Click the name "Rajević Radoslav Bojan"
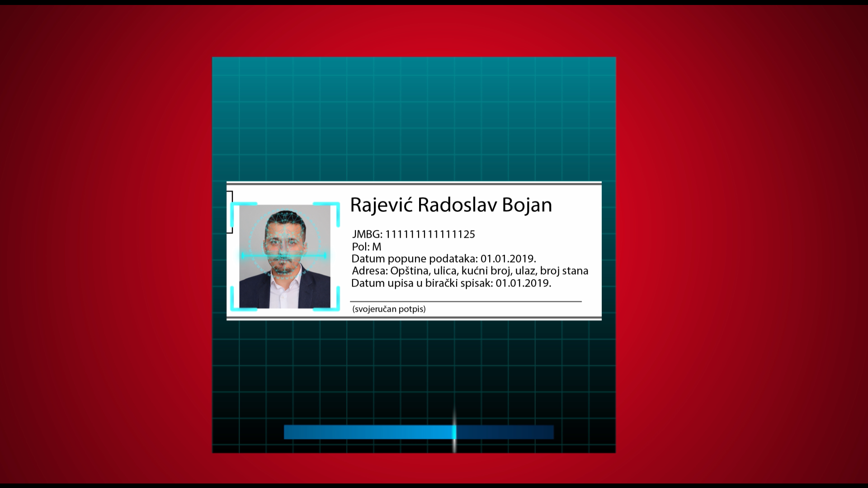The image size is (868, 488). tap(451, 205)
